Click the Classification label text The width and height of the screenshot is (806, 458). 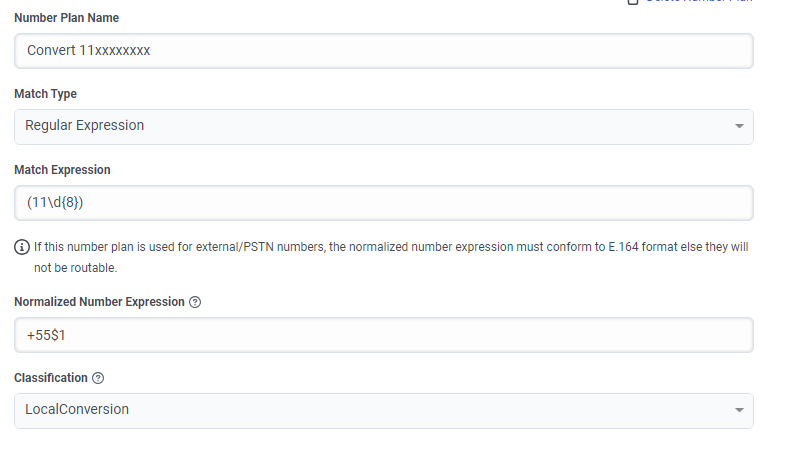(x=50, y=378)
